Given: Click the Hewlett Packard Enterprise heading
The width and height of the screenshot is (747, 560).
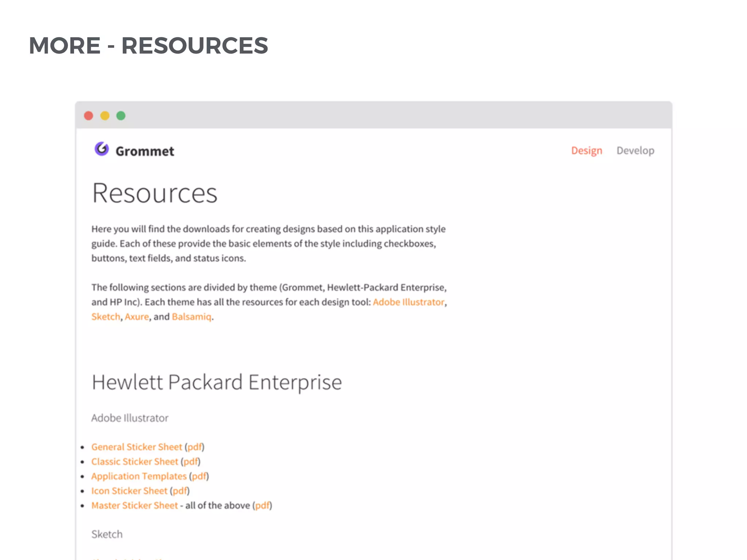Looking at the screenshot, I should tap(217, 382).
